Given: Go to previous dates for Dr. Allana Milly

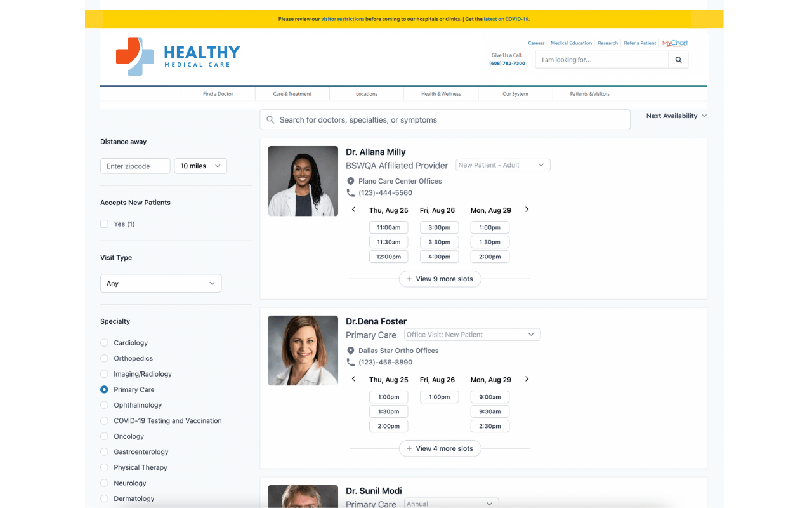Looking at the screenshot, I should point(354,210).
